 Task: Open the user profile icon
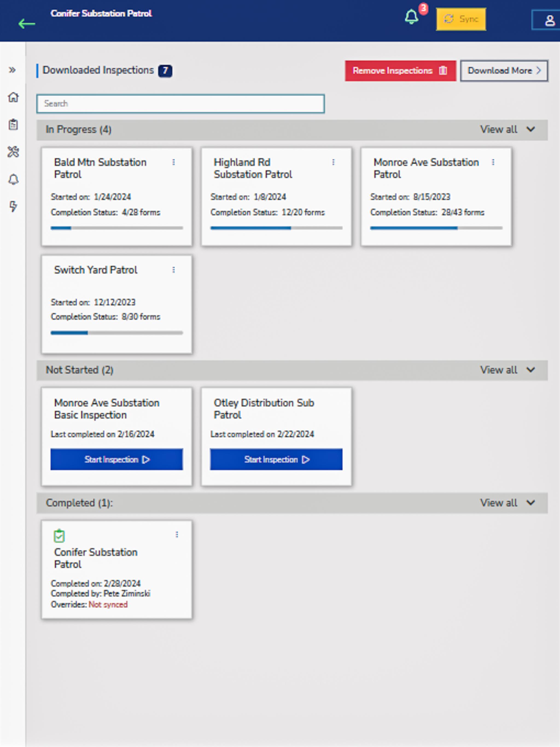coord(550,20)
